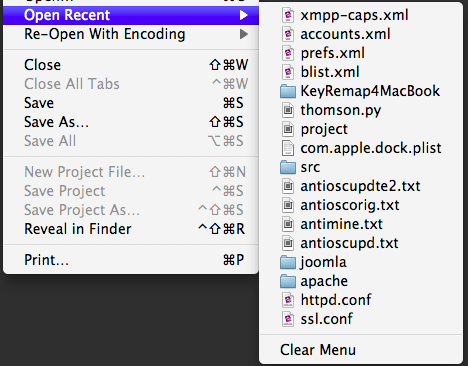Viewport: 468px width, 366px height.
Task: Click the joomla folder icon
Action: point(288,262)
